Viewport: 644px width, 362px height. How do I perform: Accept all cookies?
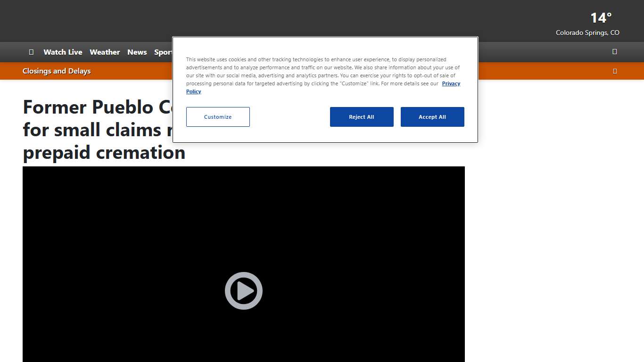point(432,117)
